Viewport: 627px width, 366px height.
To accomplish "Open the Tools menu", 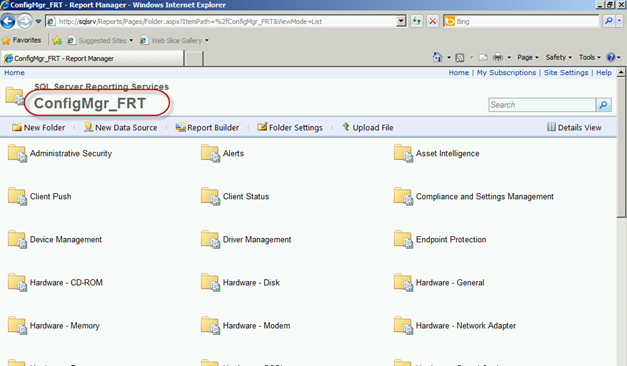I will (589, 57).
